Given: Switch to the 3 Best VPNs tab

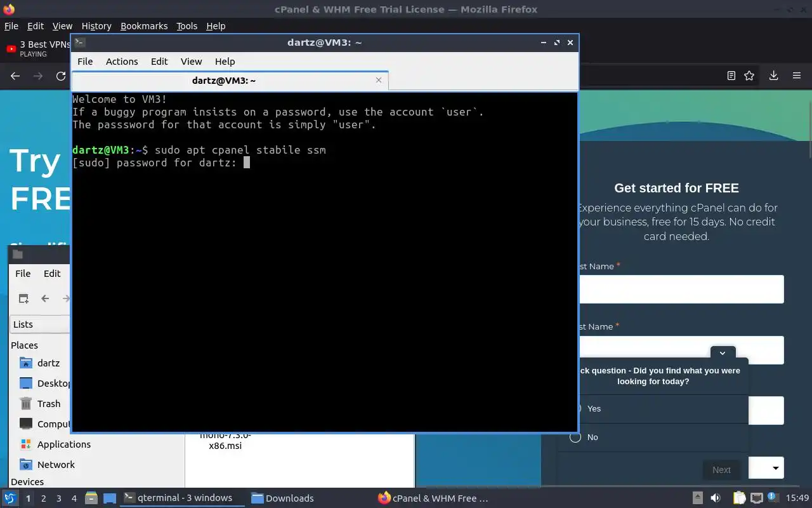Looking at the screenshot, I should coord(38,48).
